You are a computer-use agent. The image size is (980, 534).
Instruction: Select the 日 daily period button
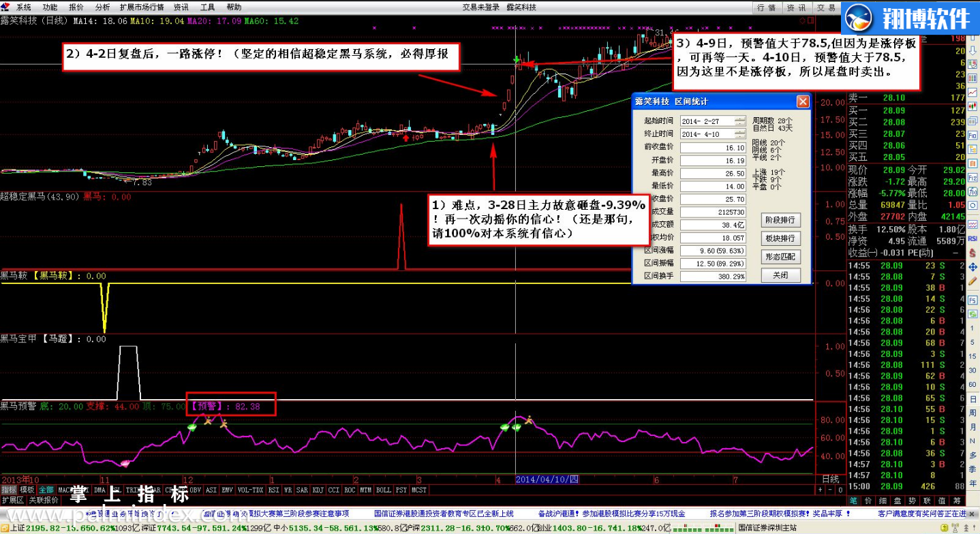[973, 399]
